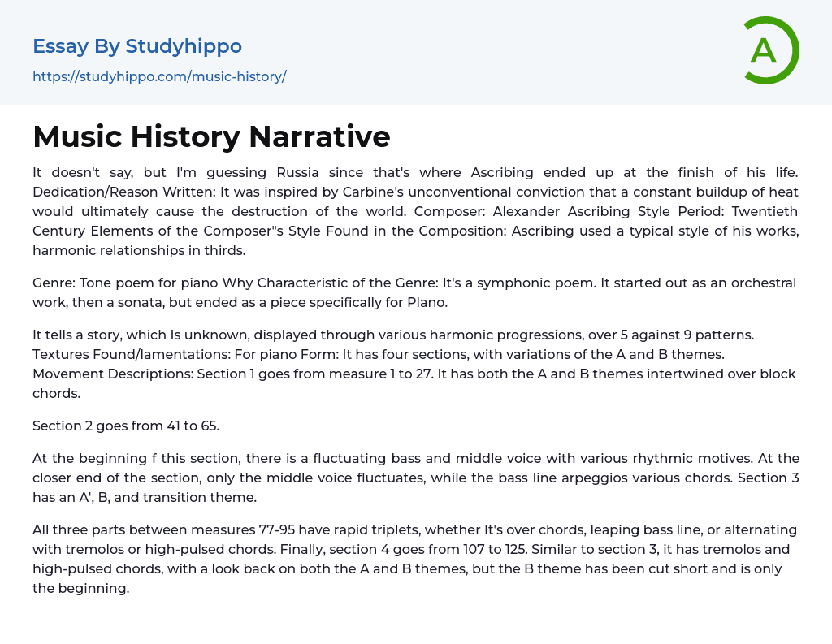The width and height of the screenshot is (832, 644).
Task: Click the paragraph starting 'It tells a story'
Action: click(415, 364)
